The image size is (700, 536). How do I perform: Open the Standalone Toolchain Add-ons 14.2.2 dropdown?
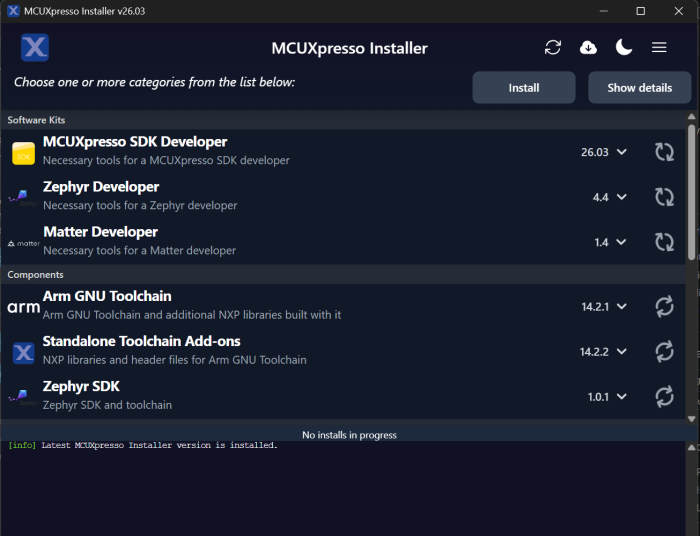pos(603,352)
